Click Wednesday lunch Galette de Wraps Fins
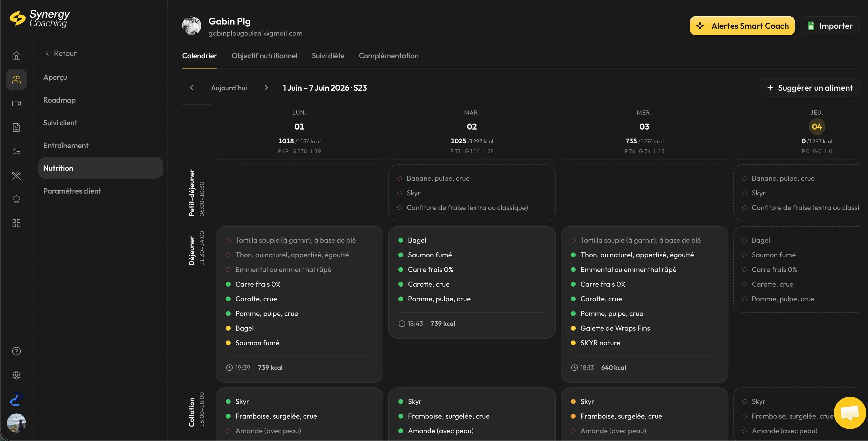 pos(615,328)
